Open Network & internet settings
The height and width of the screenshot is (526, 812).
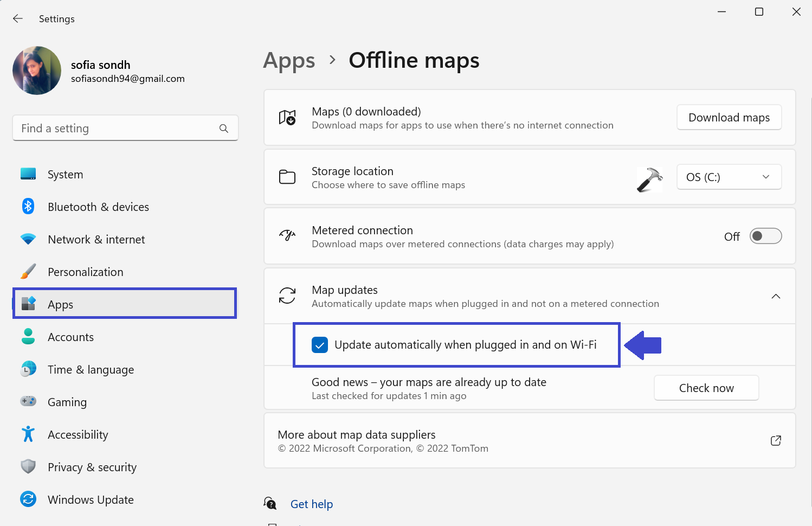(96, 240)
